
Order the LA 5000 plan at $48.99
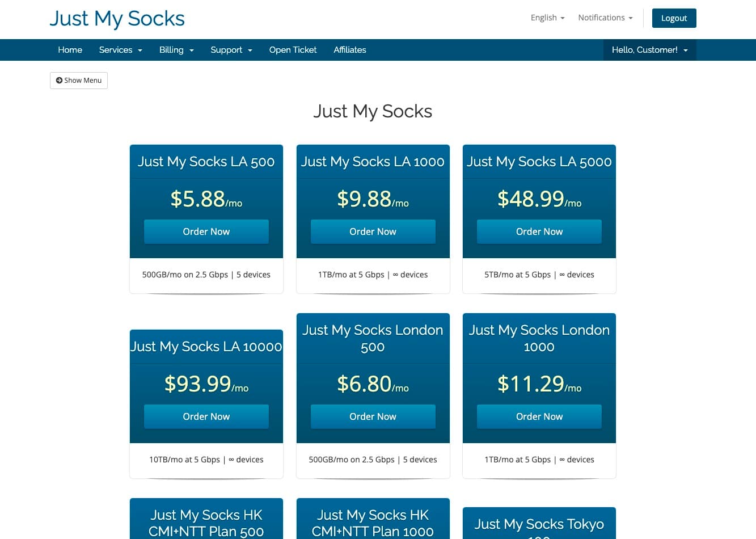(x=539, y=231)
